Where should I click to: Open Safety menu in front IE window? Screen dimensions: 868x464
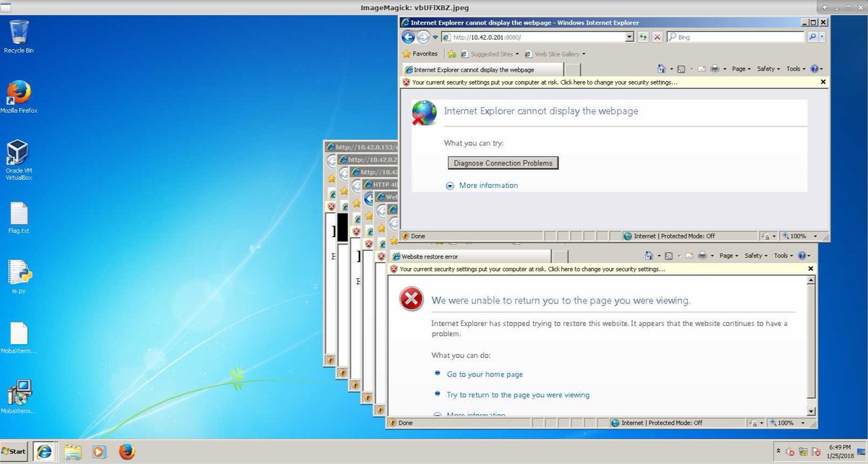[x=768, y=69]
